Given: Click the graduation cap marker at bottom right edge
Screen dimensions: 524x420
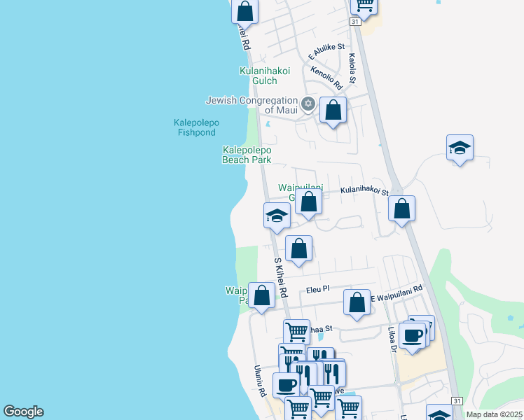Looking at the screenshot, I should click(x=439, y=413).
